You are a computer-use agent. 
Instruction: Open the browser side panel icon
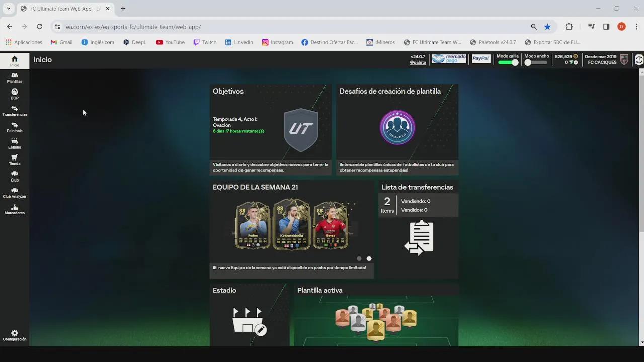(x=606, y=27)
